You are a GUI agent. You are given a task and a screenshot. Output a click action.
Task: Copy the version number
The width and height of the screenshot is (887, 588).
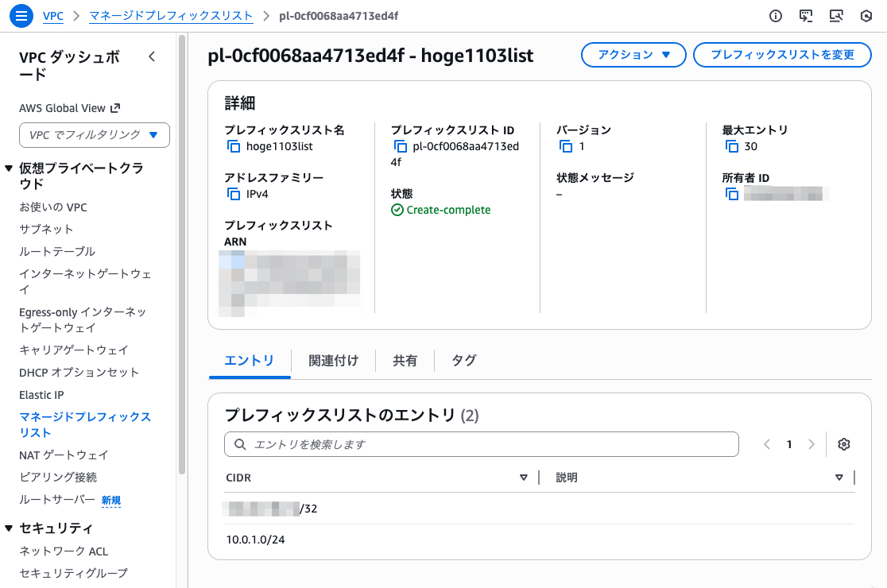[567, 146]
